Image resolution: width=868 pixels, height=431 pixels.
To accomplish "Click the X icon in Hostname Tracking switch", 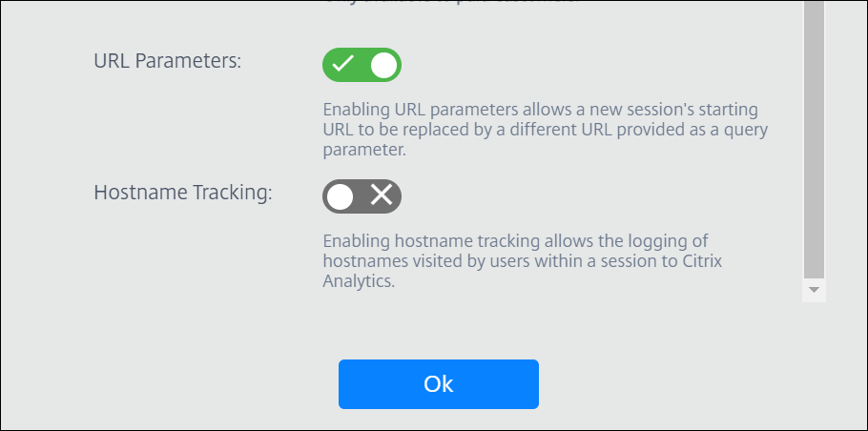I will (x=382, y=196).
